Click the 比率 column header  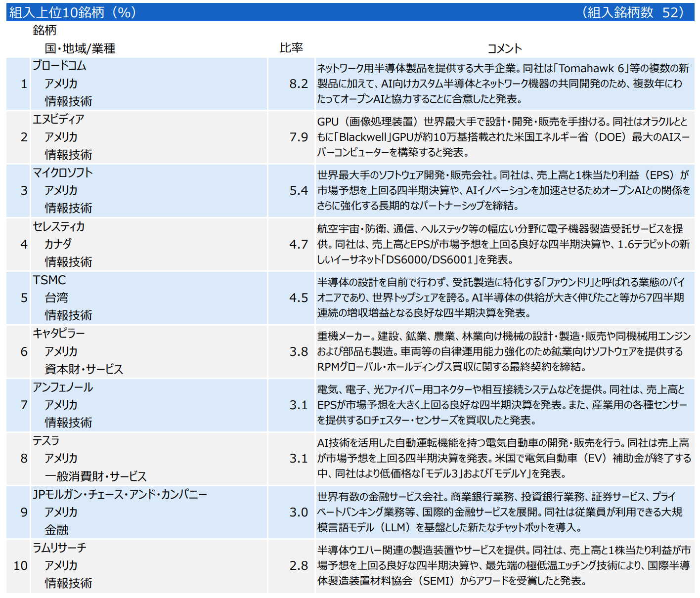tap(291, 47)
